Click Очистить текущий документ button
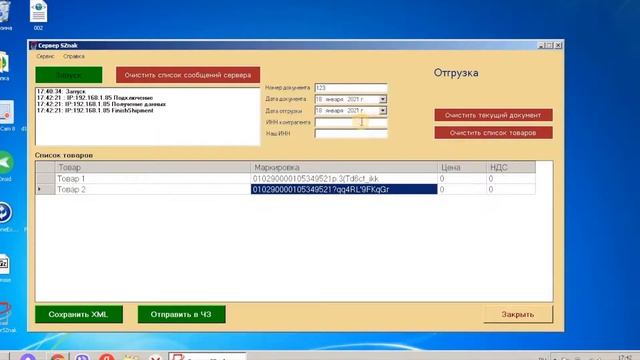The height and width of the screenshot is (360, 640). (x=493, y=115)
